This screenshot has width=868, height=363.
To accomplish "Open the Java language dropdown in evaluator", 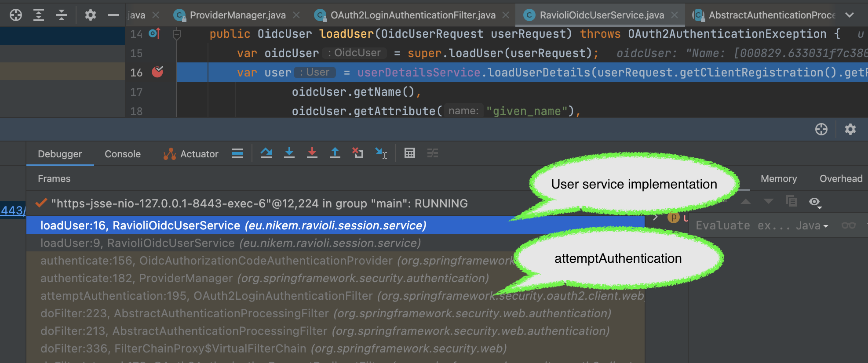I will tap(812, 225).
